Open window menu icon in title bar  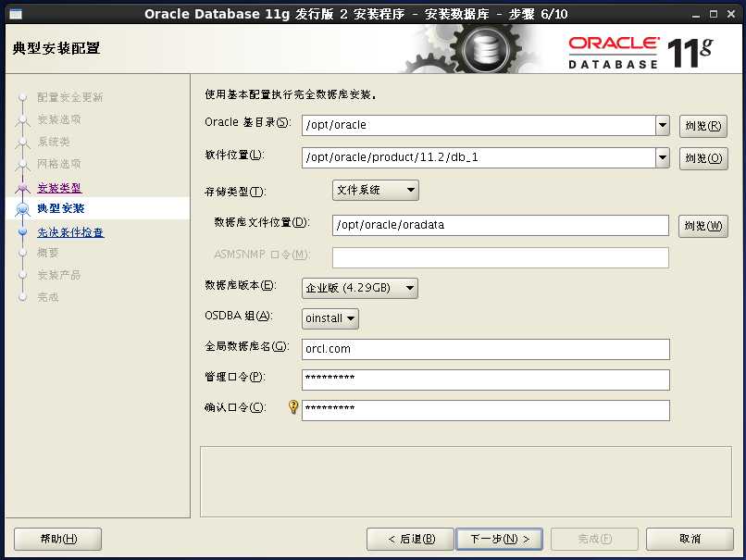point(16,14)
